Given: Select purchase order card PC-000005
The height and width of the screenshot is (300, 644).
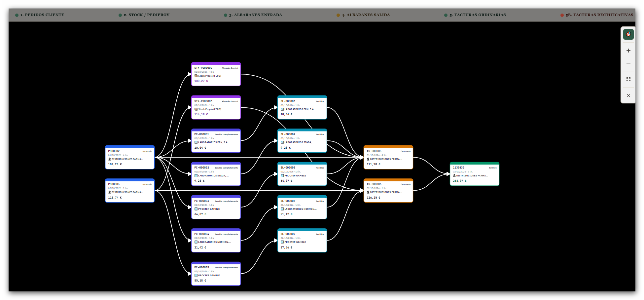Looking at the screenshot, I should [216, 274].
